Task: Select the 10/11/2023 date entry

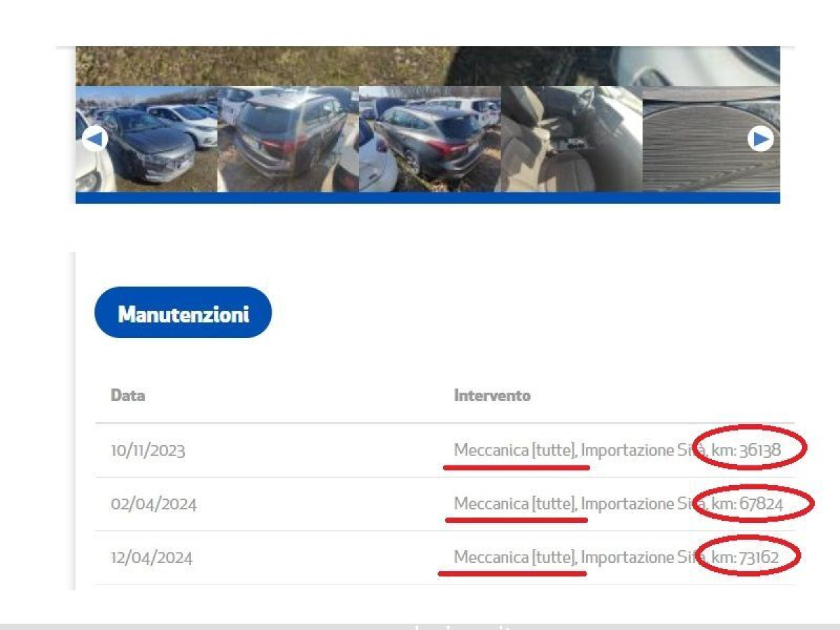Action: [148, 451]
